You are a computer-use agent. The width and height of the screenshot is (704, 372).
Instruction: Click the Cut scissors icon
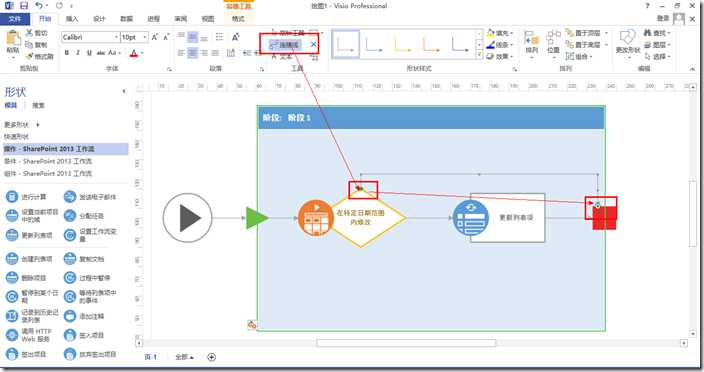(x=29, y=33)
